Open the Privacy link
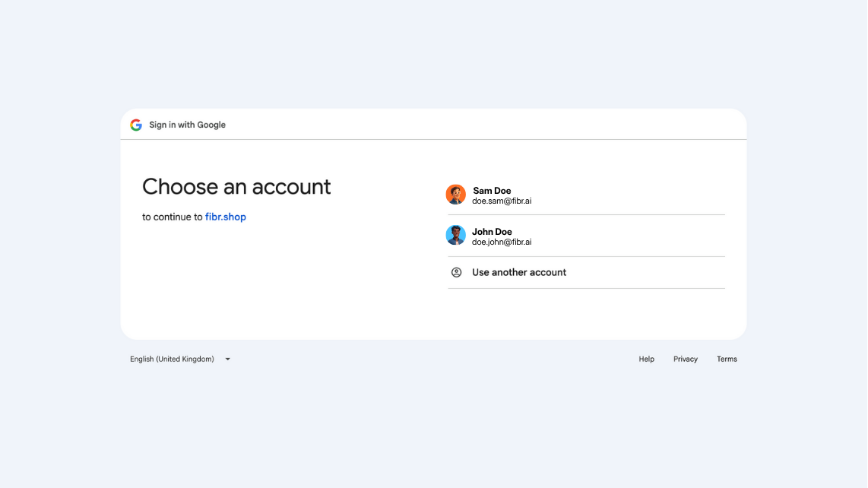The height and width of the screenshot is (488, 868). tap(686, 360)
